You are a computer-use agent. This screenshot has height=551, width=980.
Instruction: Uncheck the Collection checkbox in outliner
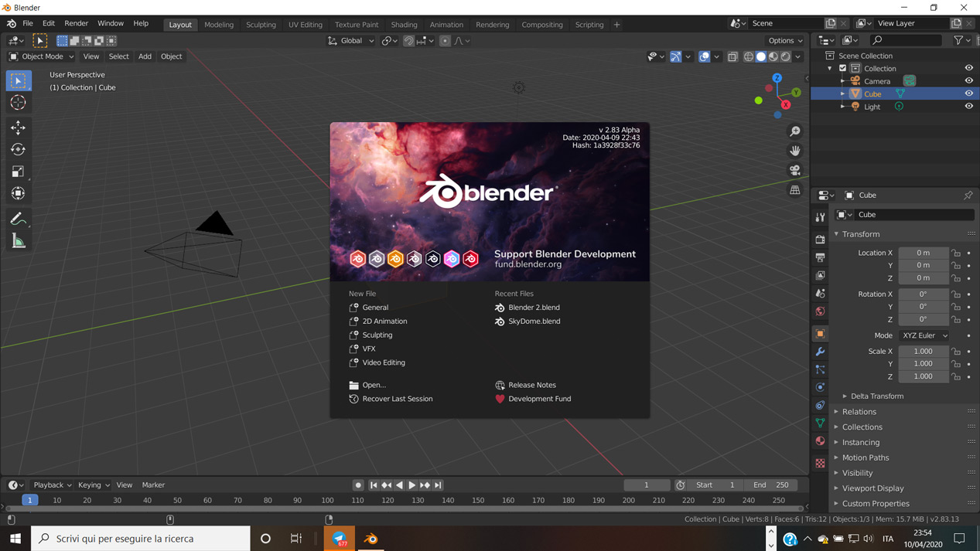point(843,68)
